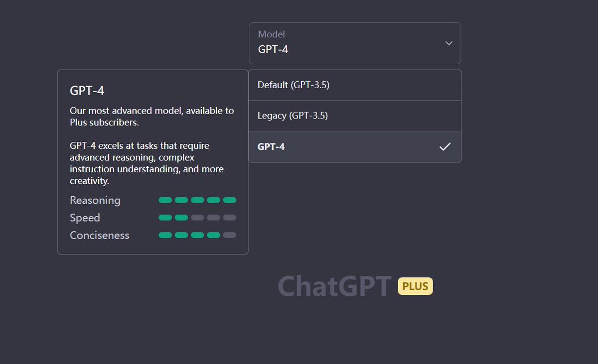
Task: Click 'Our most advanced model' description text
Action: 152,117
